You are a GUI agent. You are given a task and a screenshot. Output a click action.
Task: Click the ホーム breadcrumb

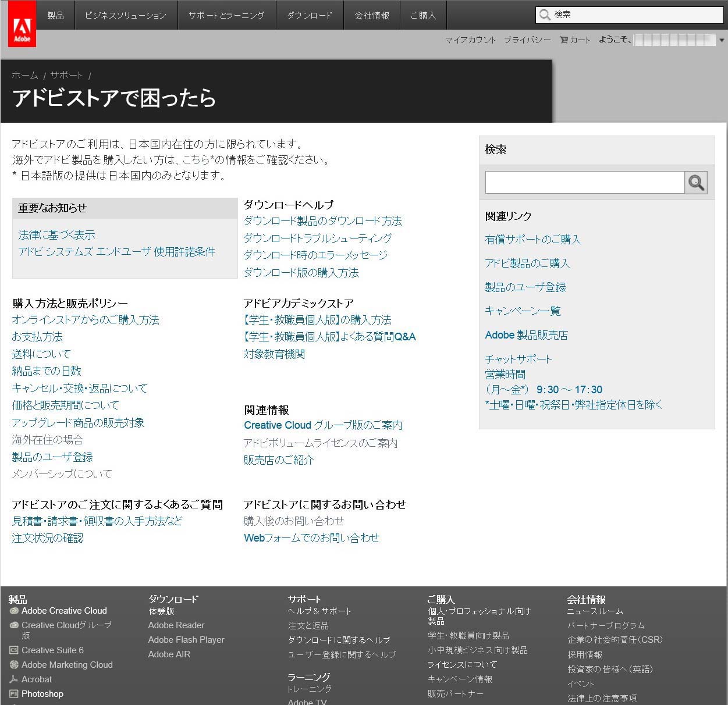click(x=25, y=75)
